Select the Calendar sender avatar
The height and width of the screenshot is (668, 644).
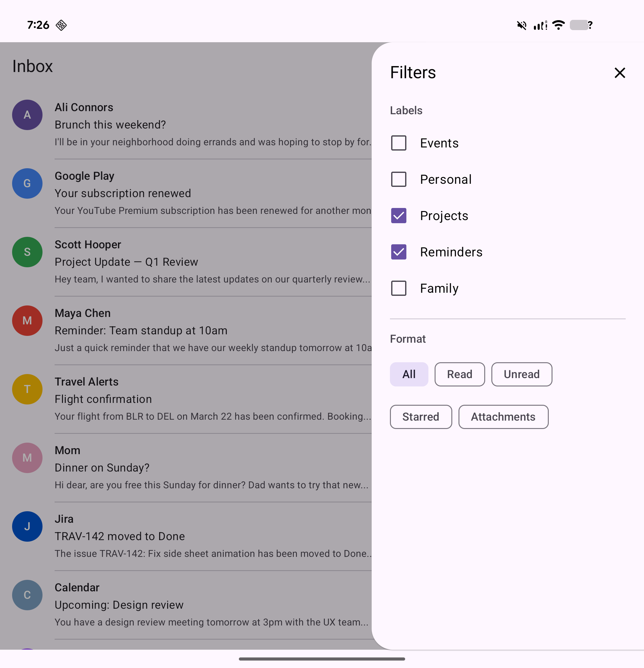tap(27, 595)
